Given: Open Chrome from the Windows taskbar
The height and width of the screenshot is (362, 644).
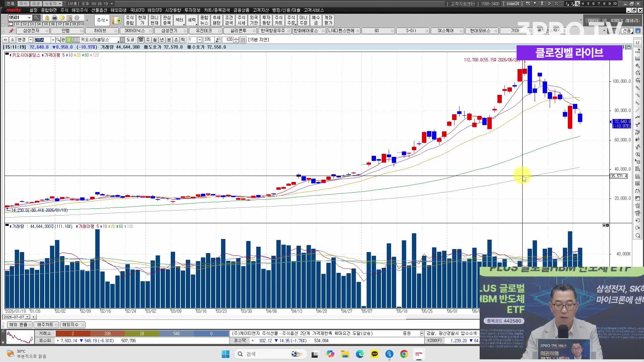Looking at the screenshot, I should coord(404,354).
